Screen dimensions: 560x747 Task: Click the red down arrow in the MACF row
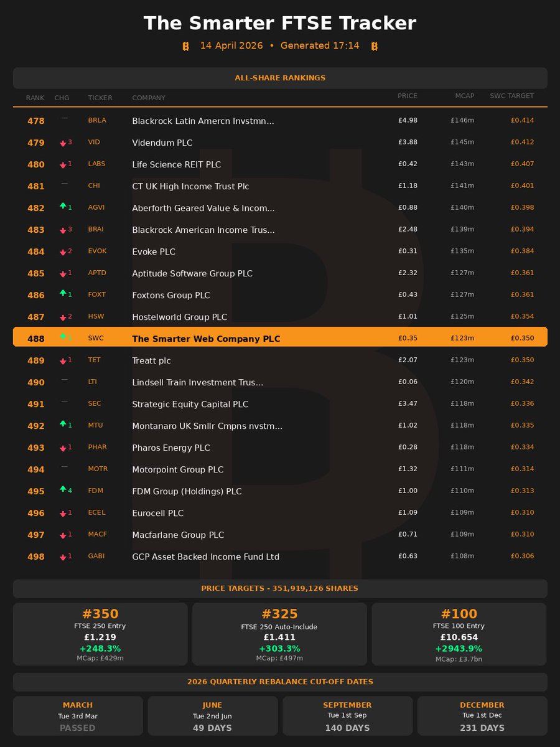pos(63,535)
